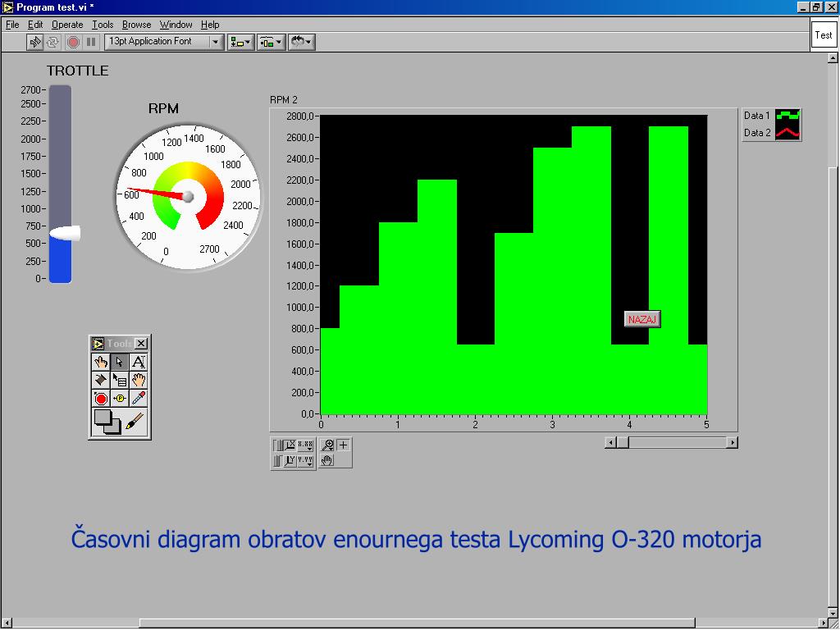This screenshot has width=840, height=630.
Task: Select the Set Color paintbrush tool
Action: pyautogui.click(x=135, y=422)
